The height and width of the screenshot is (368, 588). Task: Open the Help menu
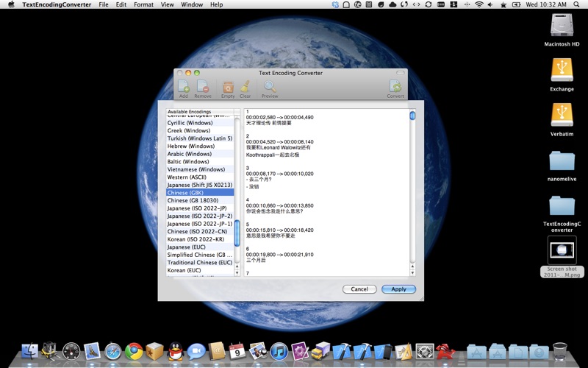tap(216, 4)
